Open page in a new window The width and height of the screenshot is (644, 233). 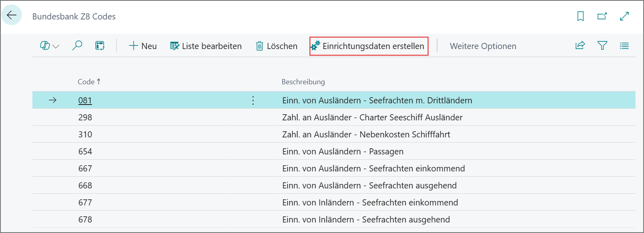602,16
